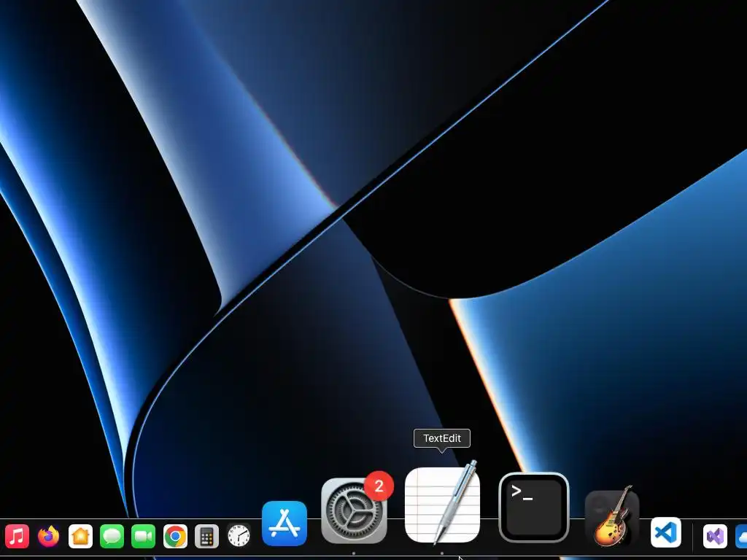Open Visual Studio Code blue icon
The image size is (747, 560).
666,532
